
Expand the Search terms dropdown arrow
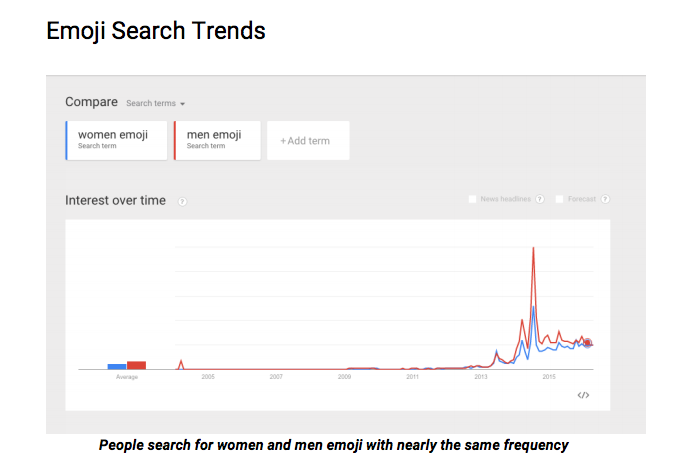pyautogui.click(x=183, y=104)
